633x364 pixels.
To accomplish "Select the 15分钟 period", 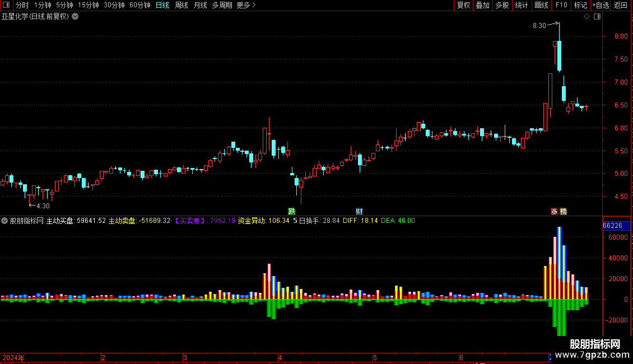I will 89,5.
